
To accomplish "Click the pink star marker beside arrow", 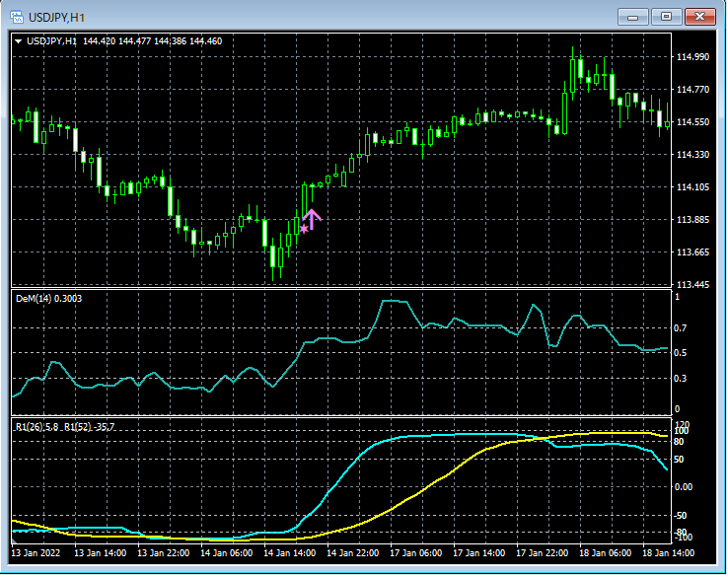I will click(304, 229).
